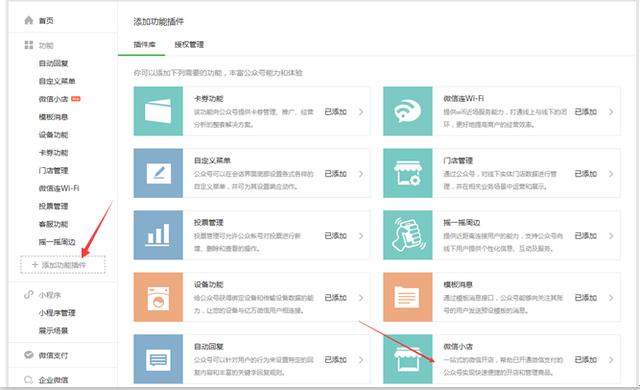Screen dimensions: 640x390
Task: Expand the 卡券功能 card chevron
Action: click(x=361, y=111)
